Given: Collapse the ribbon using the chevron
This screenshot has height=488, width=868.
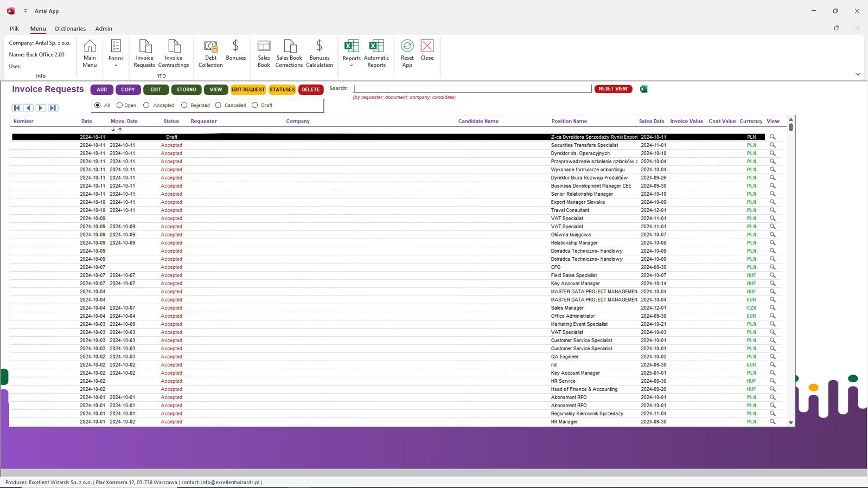Looking at the screenshot, I should (x=858, y=74).
